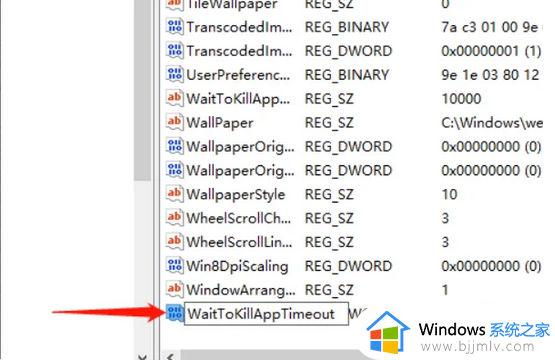Select the WindowArrang... value name
The width and height of the screenshot is (555, 360).
point(241,290)
